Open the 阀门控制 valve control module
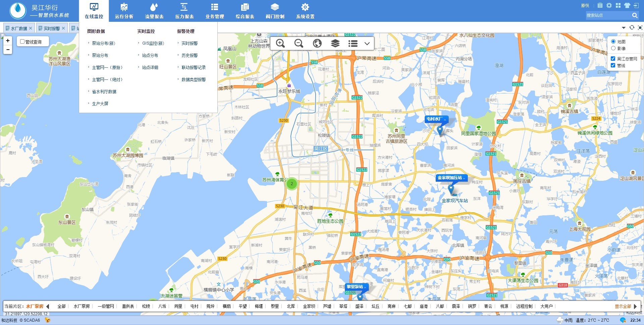Screen dimensions: 644x325 point(275,11)
